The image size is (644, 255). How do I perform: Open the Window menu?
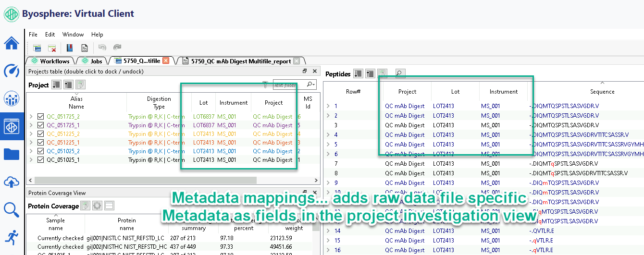coord(73,35)
